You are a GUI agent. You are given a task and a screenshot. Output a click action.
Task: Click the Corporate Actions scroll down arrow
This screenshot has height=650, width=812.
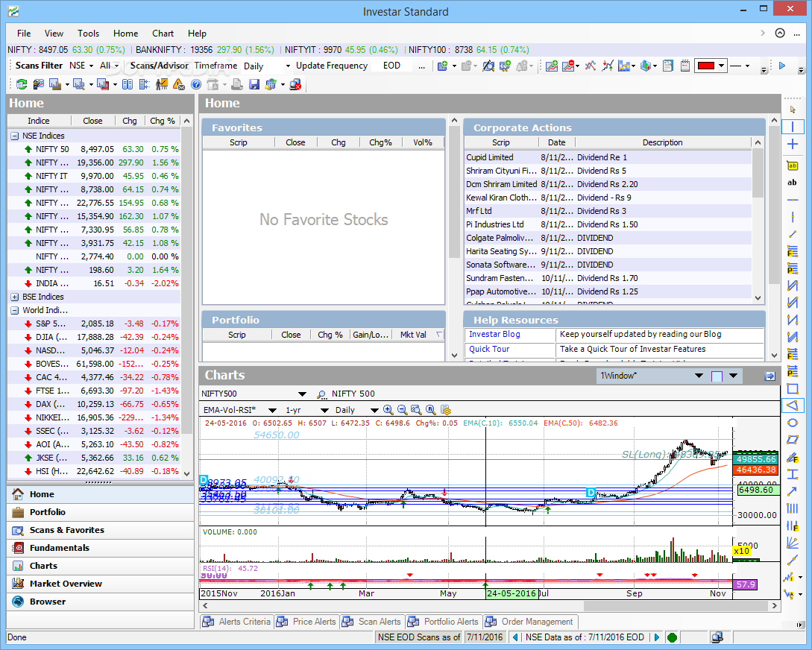758,298
